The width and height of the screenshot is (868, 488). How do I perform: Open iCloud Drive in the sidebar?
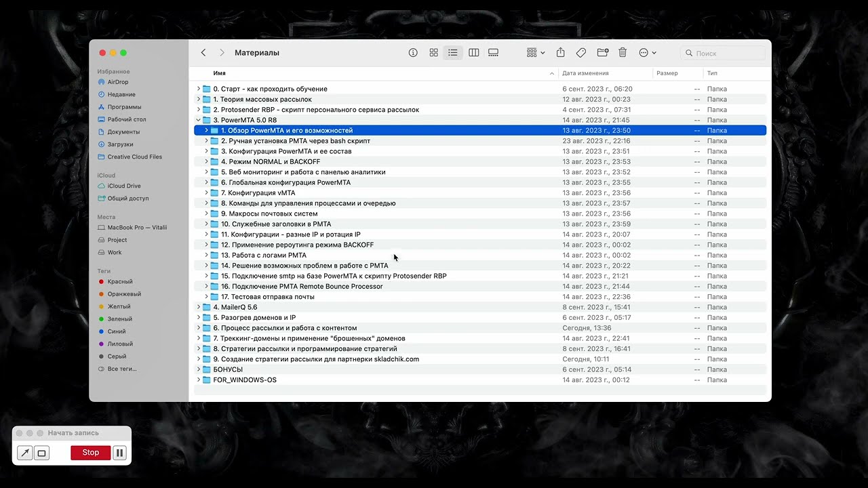tap(124, 186)
